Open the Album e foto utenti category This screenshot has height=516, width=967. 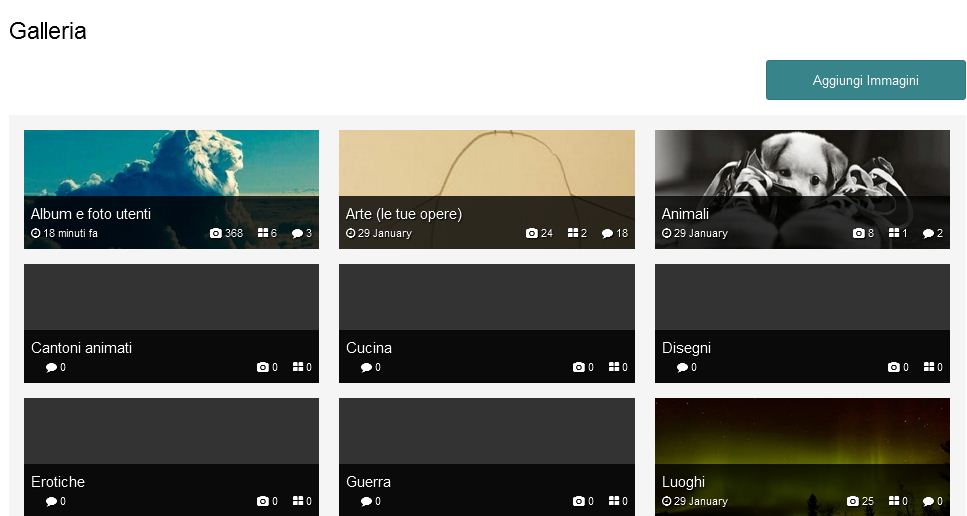[x=91, y=214]
